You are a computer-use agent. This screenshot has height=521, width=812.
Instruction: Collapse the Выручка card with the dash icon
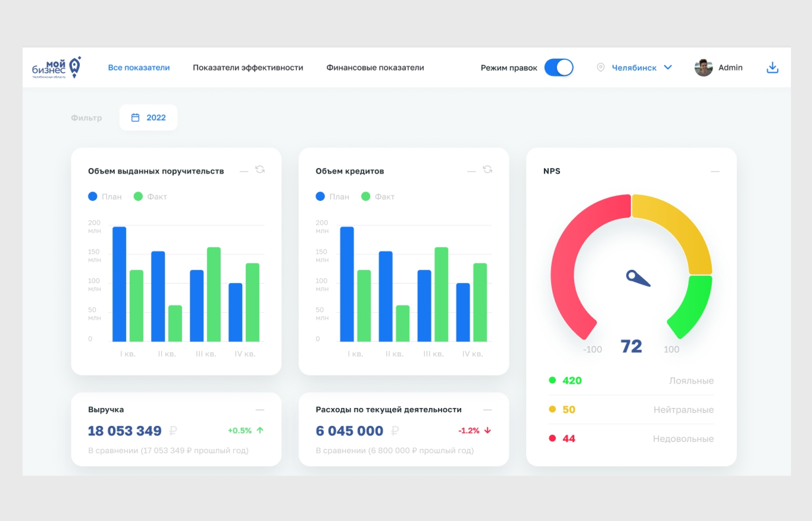260,410
